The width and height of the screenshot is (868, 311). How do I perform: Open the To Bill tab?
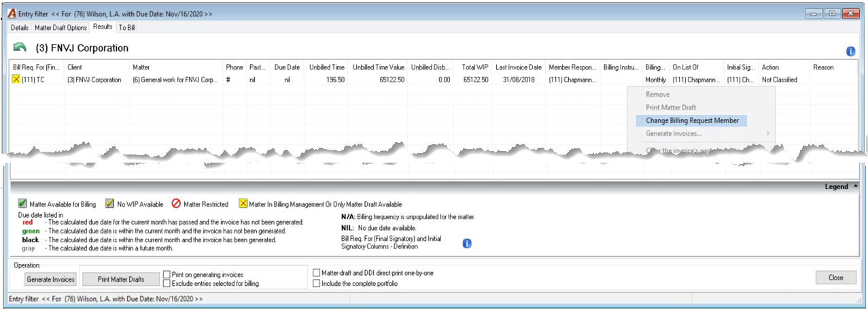[x=127, y=28]
